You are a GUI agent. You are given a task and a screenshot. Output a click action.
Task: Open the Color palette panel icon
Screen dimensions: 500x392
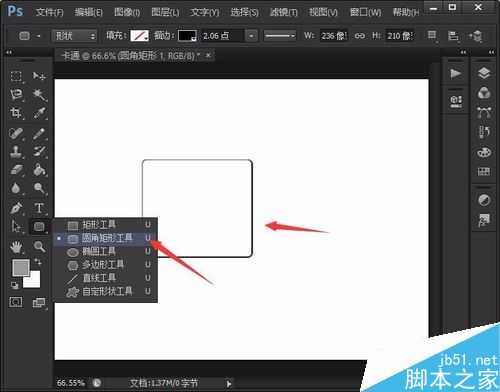(484, 152)
